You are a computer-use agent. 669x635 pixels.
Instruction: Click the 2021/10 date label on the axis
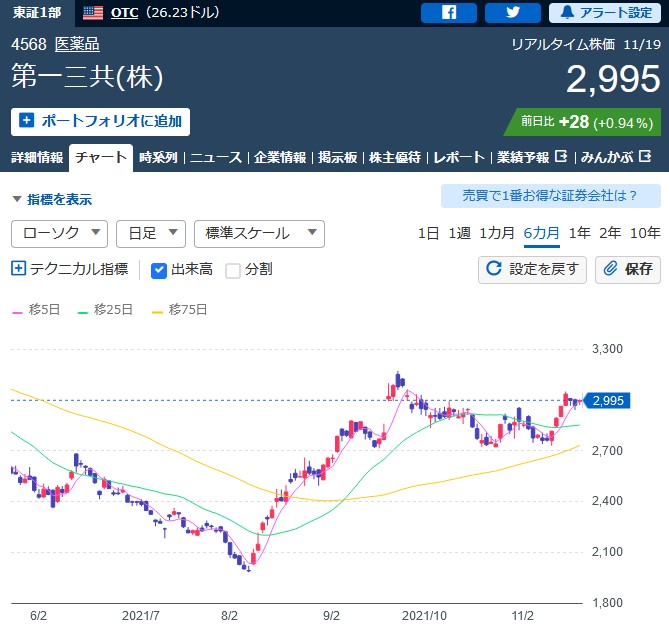pyautogui.click(x=424, y=616)
